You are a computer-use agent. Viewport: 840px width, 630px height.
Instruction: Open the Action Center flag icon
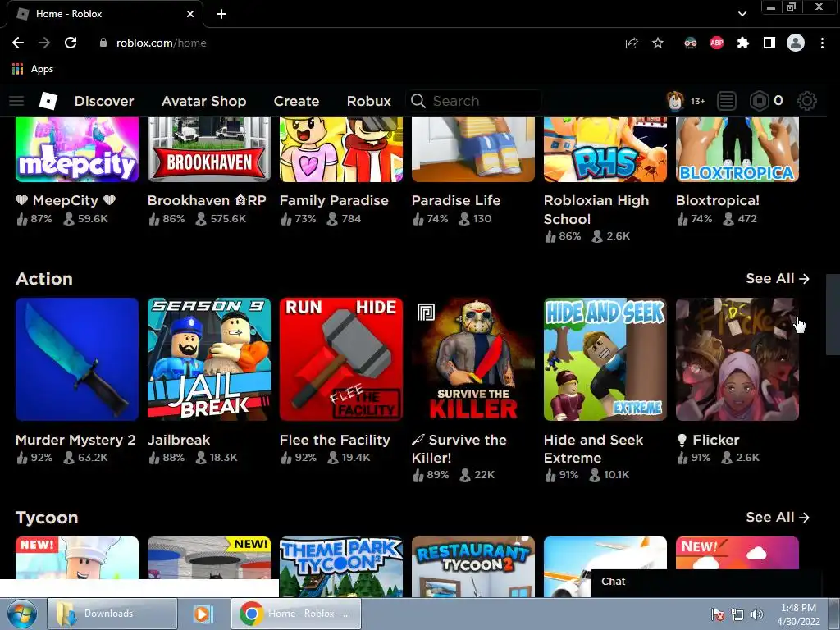(x=717, y=614)
